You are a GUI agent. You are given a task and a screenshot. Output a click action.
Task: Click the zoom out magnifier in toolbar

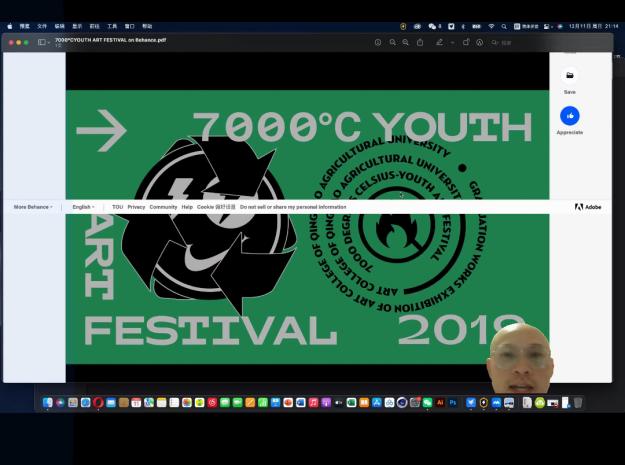click(x=393, y=42)
